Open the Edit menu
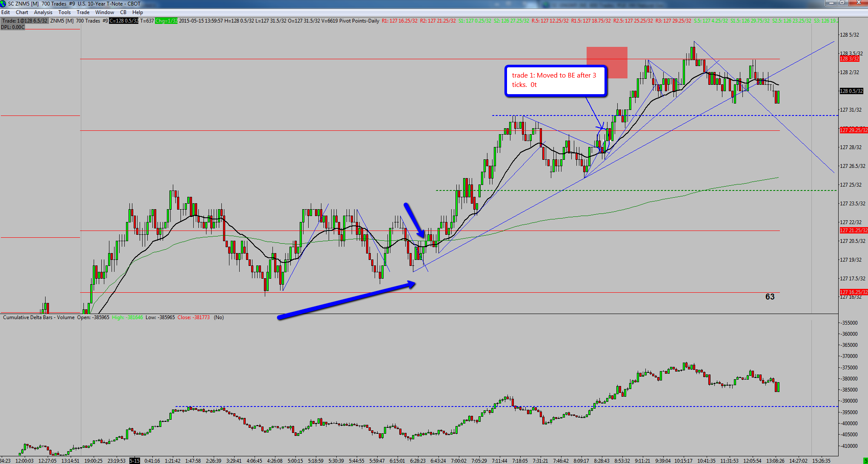The height and width of the screenshot is (464, 868). click(6, 12)
